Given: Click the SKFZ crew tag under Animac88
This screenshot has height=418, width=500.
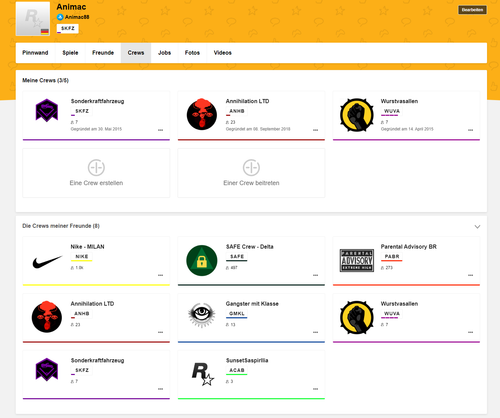Looking at the screenshot, I should tap(68, 29).
